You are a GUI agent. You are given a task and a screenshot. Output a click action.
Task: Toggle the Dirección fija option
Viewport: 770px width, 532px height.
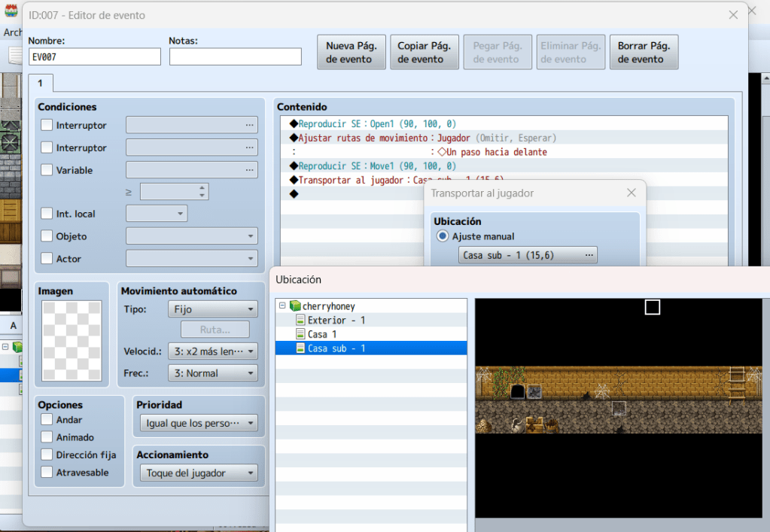[47, 454]
